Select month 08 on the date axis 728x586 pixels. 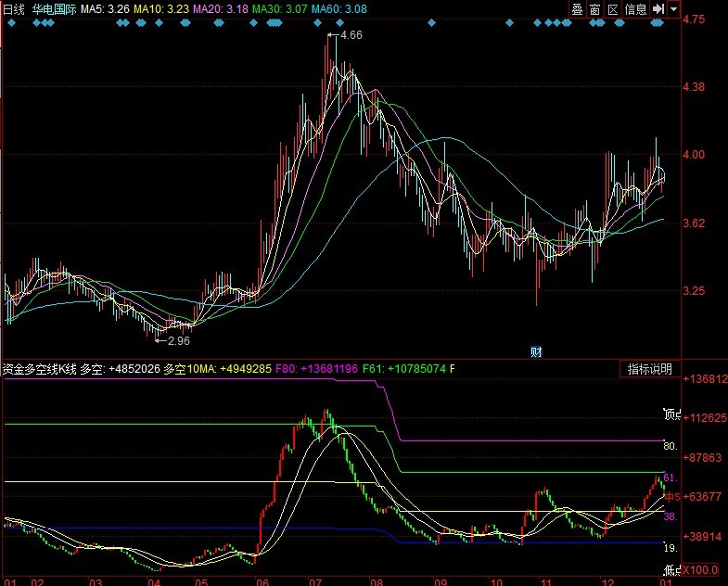[x=377, y=582]
